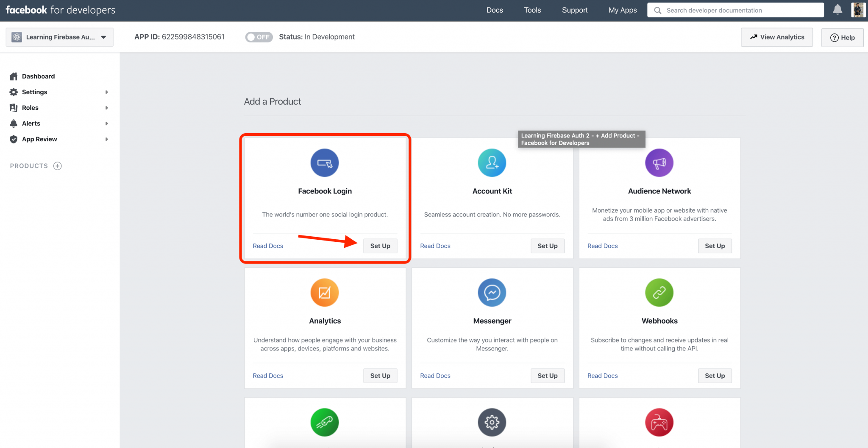
Task: Read Docs for Audience Network
Action: 603,246
